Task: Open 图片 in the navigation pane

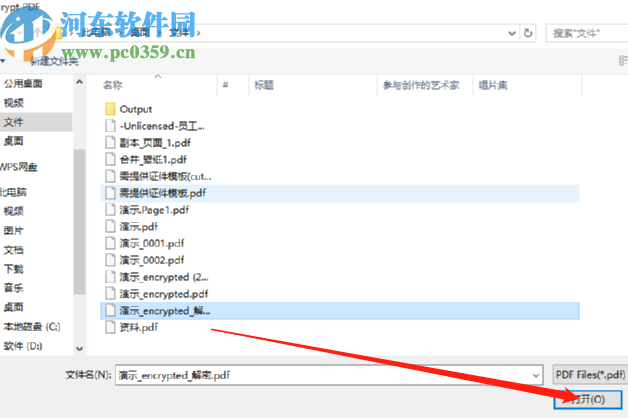Action: point(14,231)
